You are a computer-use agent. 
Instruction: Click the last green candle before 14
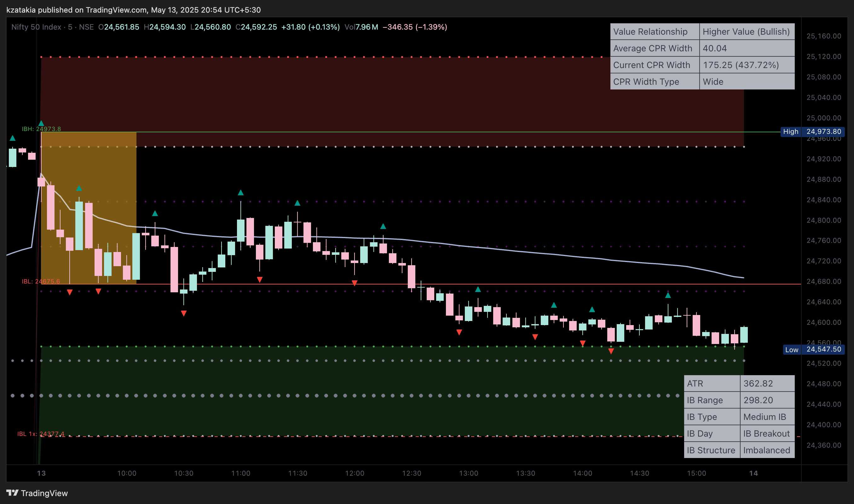coord(744,335)
